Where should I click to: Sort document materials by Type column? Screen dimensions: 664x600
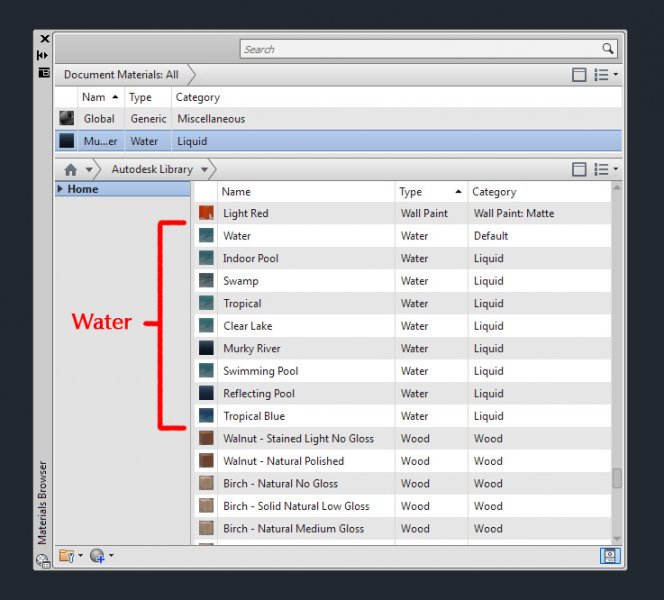click(x=148, y=97)
